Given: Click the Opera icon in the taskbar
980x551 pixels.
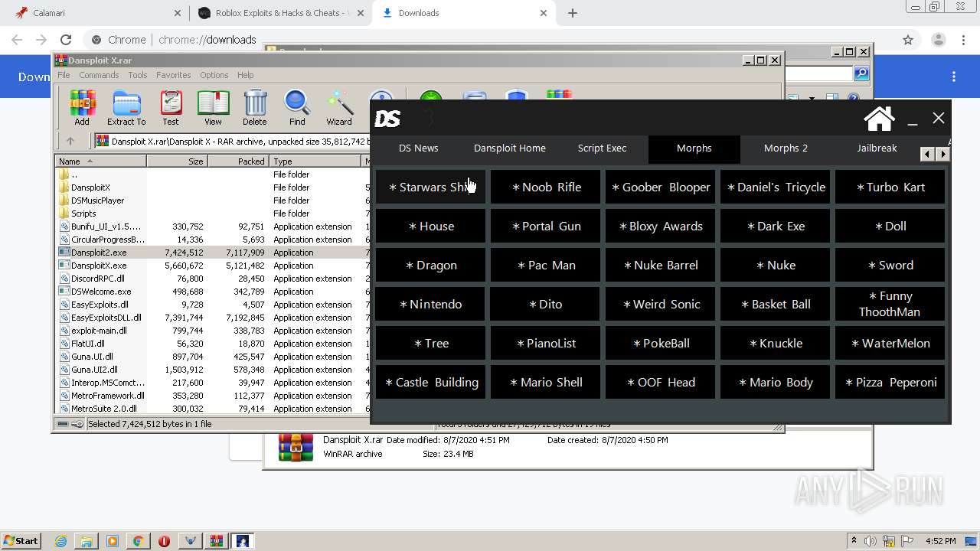Looking at the screenshot, I should pyautogui.click(x=164, y=541).
